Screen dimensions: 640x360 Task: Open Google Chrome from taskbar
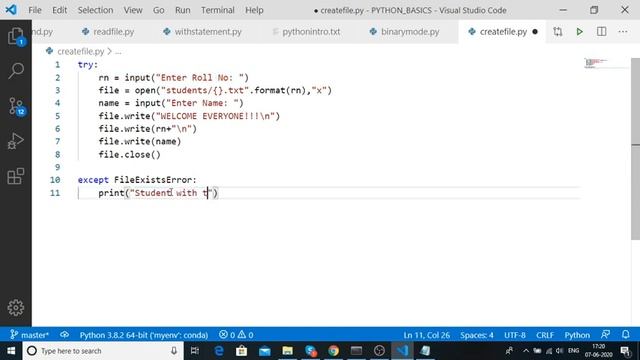coord(333,351)
